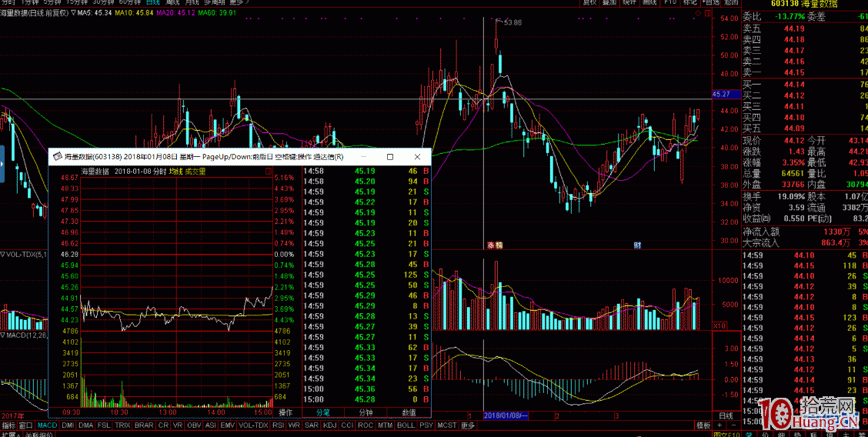This screenshot has width=868, height=437.
Task: Select the DMI indicator tab
Action: pyautogui.click(x=68, y=425)
